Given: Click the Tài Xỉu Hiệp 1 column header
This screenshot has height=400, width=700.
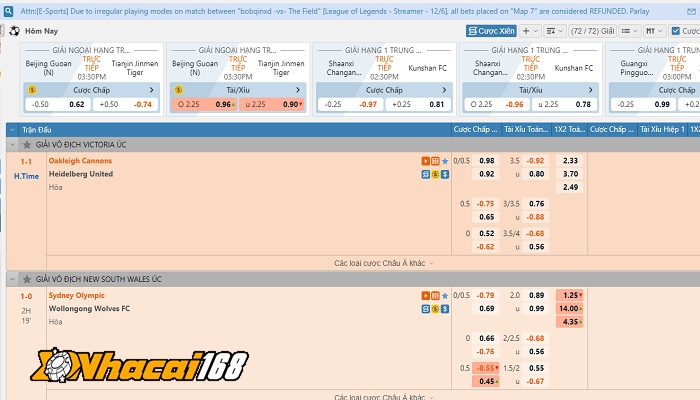Looking at the screenshot, I should [662, 129].
